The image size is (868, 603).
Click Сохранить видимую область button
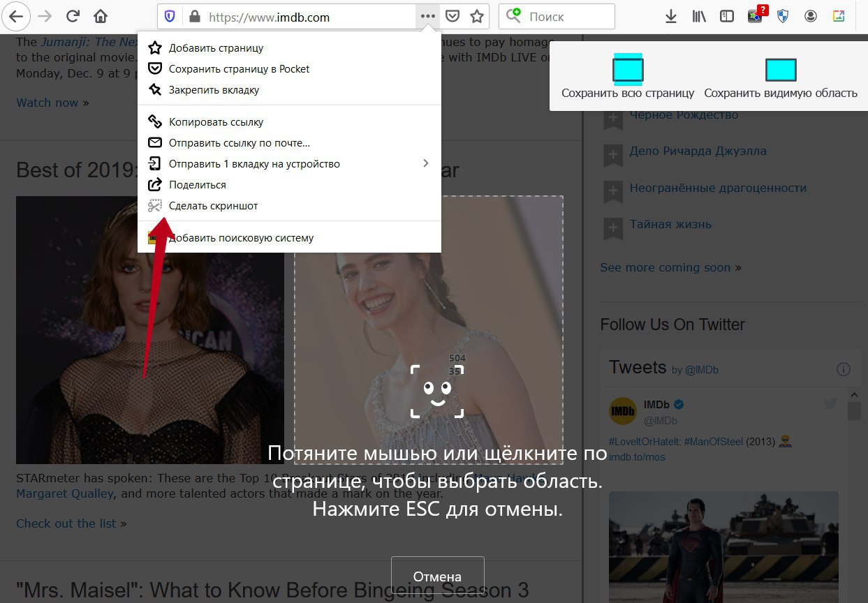click(x=781, y=77)
